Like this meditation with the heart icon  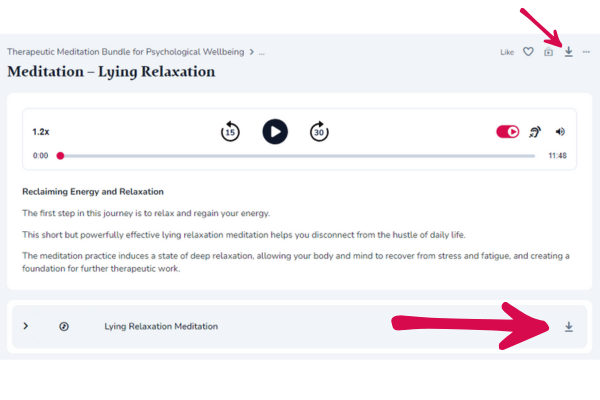tap(528, 52)
